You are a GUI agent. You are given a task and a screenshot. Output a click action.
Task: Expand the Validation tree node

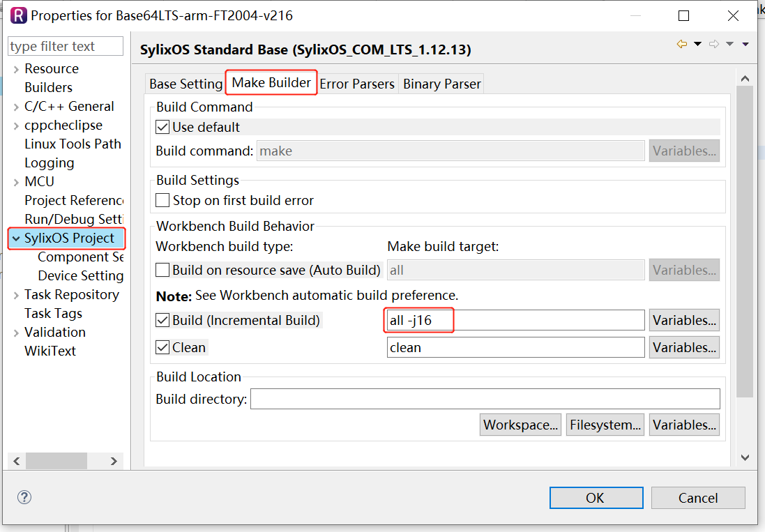point(16,333)
